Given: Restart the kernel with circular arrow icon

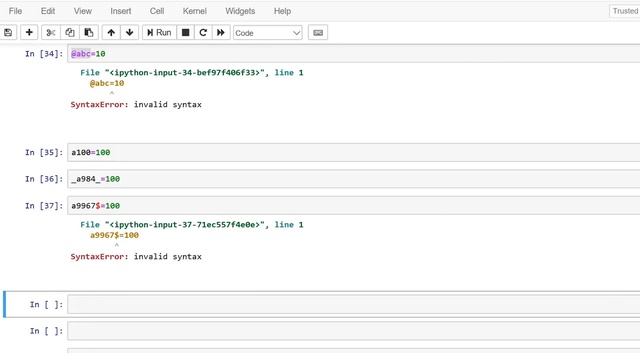Looking at the screenshot, I should coord(203,33).
